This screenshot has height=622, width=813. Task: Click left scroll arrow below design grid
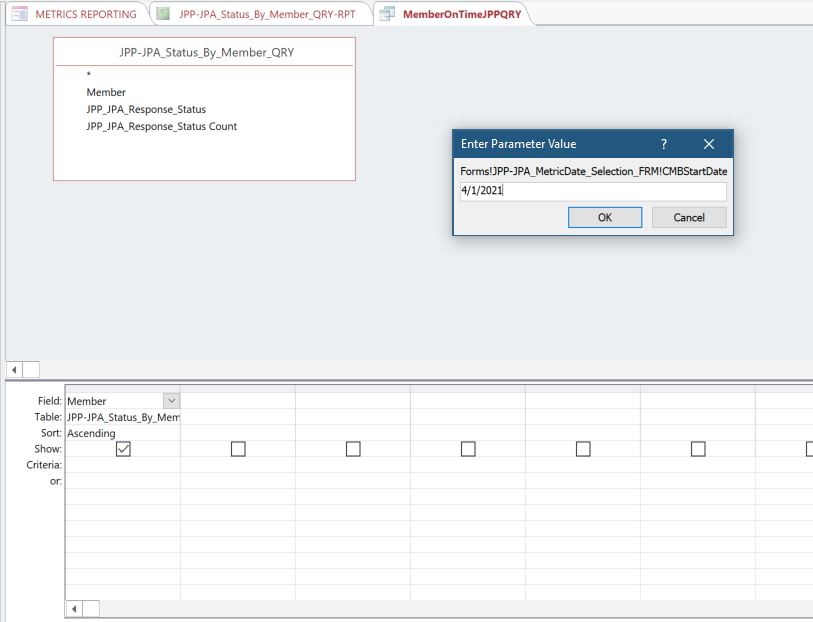74,608
